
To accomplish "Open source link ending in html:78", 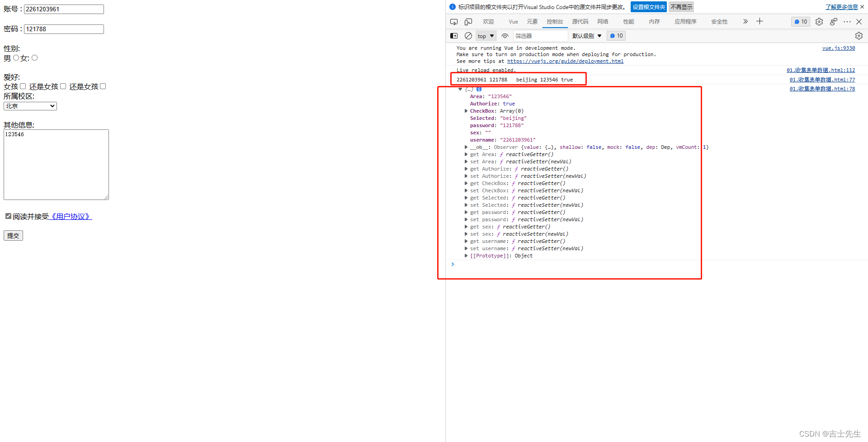I will click(x=822, y=89).
